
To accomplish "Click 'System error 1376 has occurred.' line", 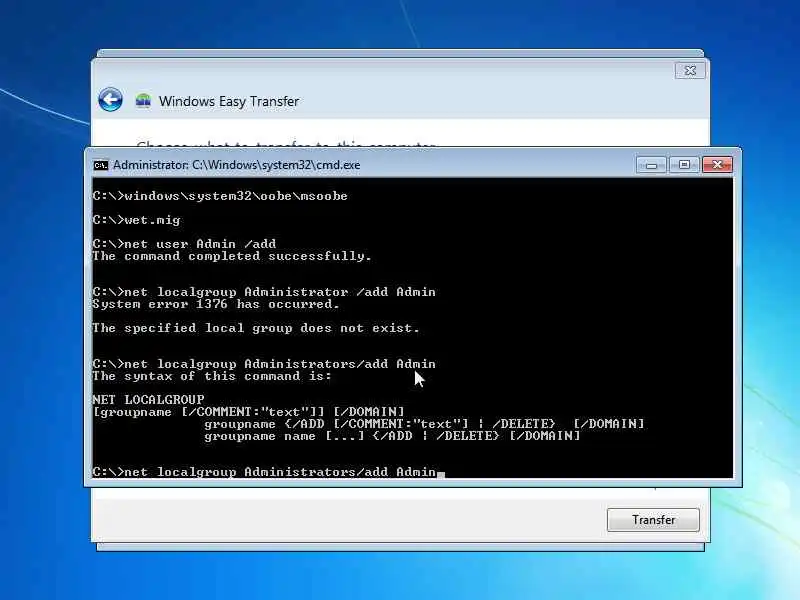I will point(216,304).
